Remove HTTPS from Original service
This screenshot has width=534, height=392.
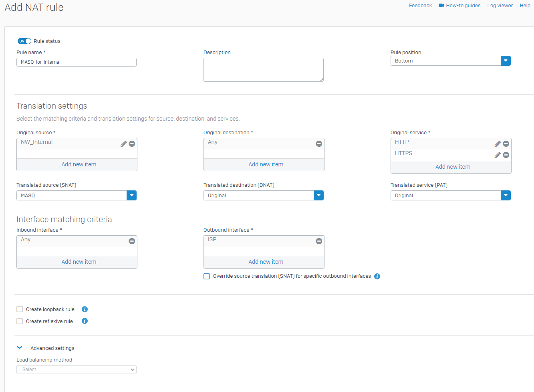pos(506,155)
